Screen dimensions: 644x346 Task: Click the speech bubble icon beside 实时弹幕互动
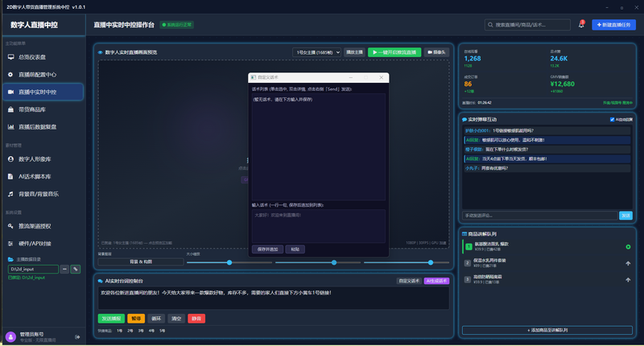point(464,120)
